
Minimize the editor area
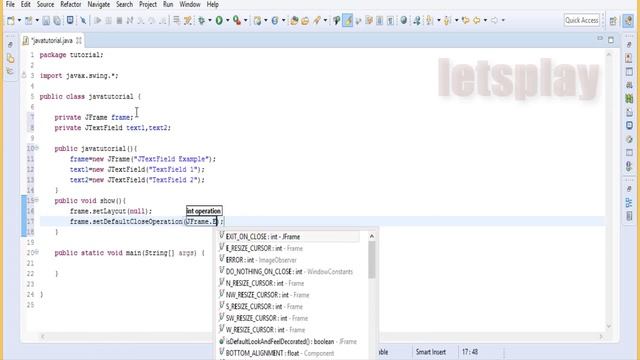pyautogui.click(x=600, y=39)
